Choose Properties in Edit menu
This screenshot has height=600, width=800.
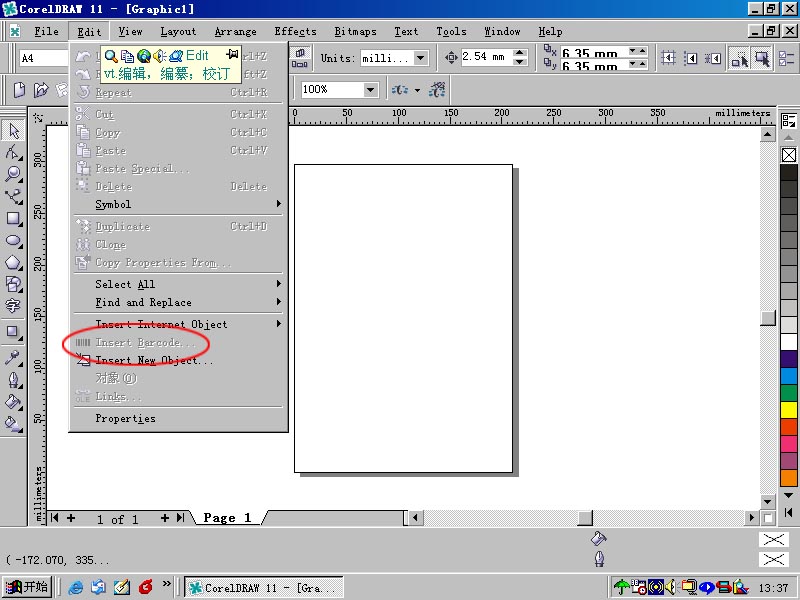[x=178, y=418]
